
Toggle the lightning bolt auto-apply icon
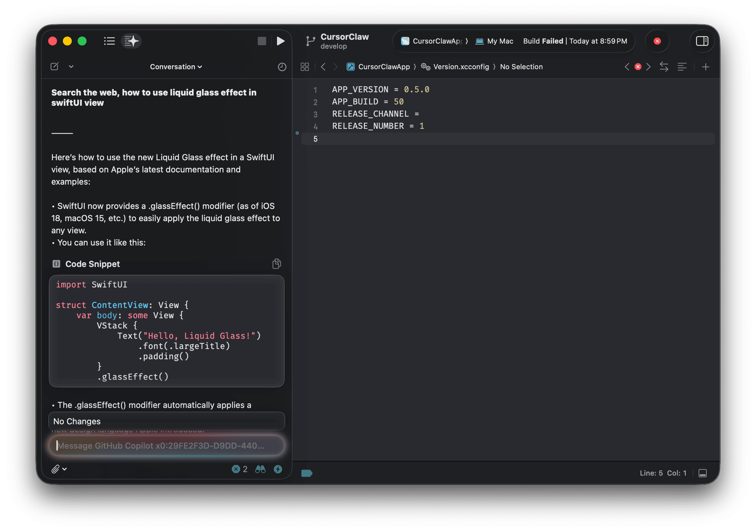click(278, 469)
